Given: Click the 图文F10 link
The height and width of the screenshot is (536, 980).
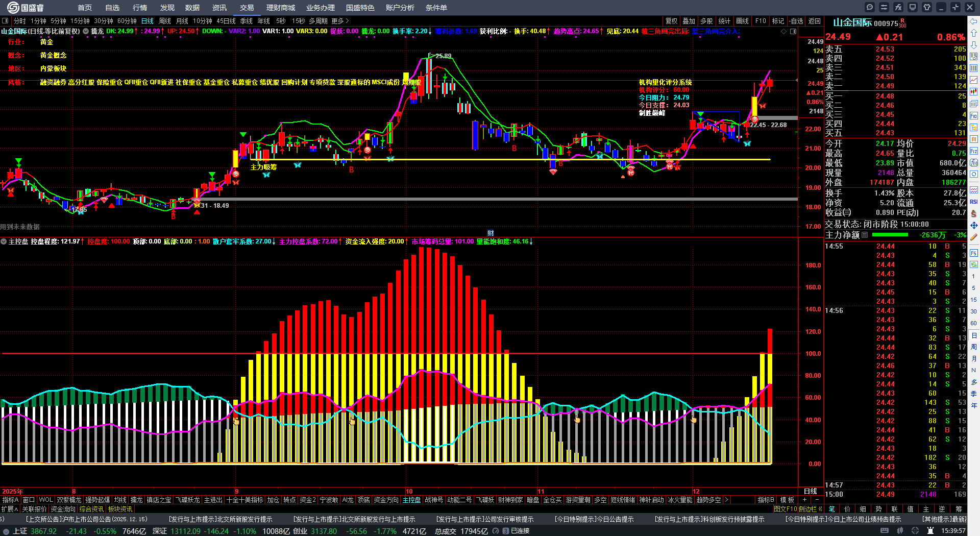Looking at the screenshot, I should [786, 509].
